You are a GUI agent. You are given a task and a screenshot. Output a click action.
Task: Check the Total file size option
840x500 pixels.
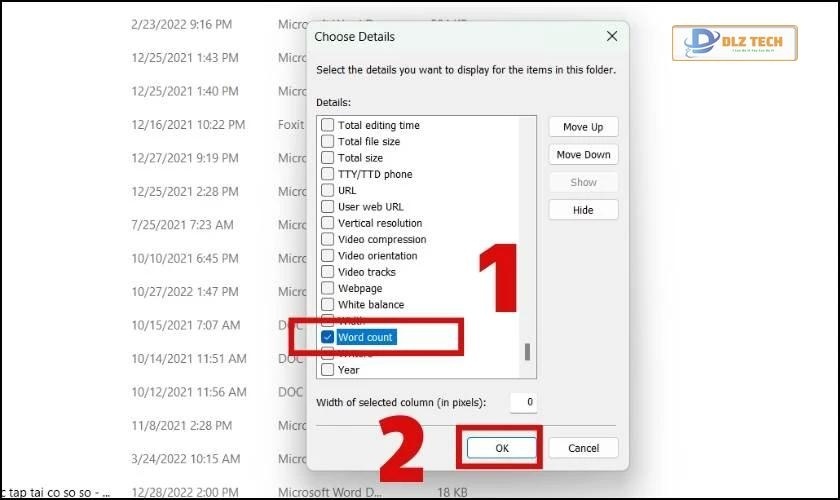[x=327, y=142]
